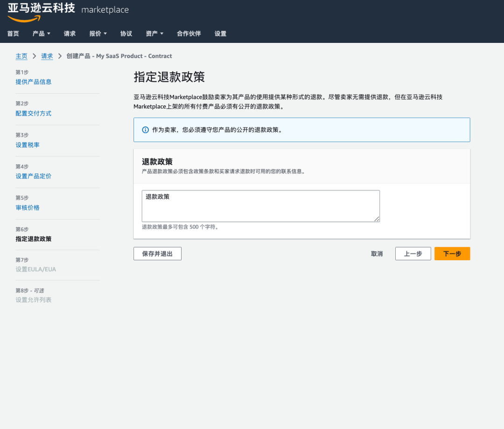Expand the 报价 dropdown
The image size is (504, 429).
98,34
